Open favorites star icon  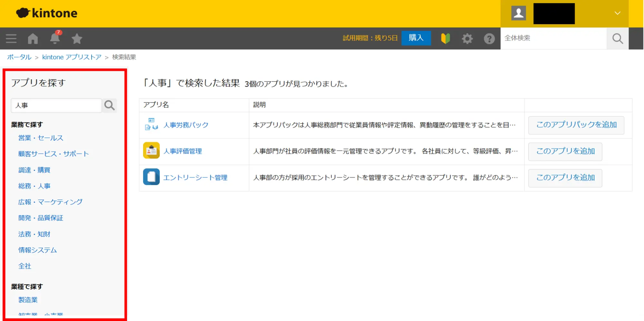[77, 39]
